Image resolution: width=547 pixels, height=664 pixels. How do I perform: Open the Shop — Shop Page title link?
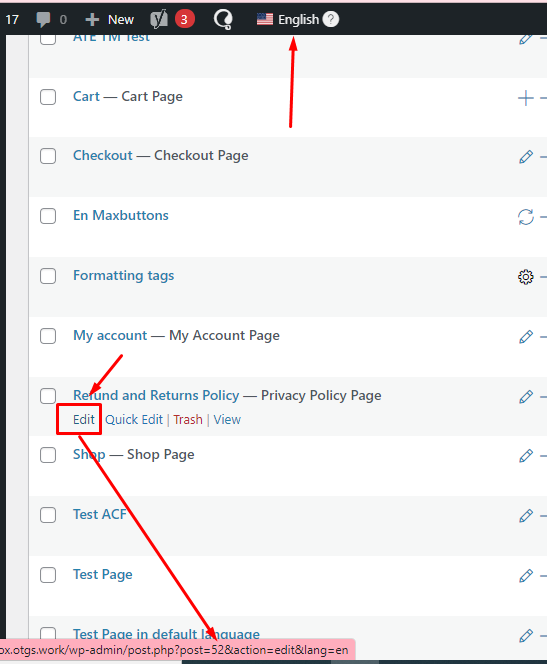(133, 455)
